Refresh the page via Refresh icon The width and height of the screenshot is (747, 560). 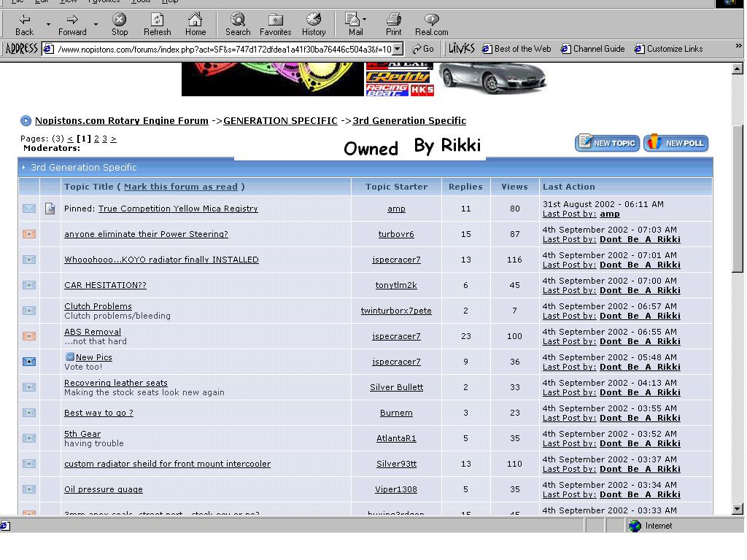point(157,20)
